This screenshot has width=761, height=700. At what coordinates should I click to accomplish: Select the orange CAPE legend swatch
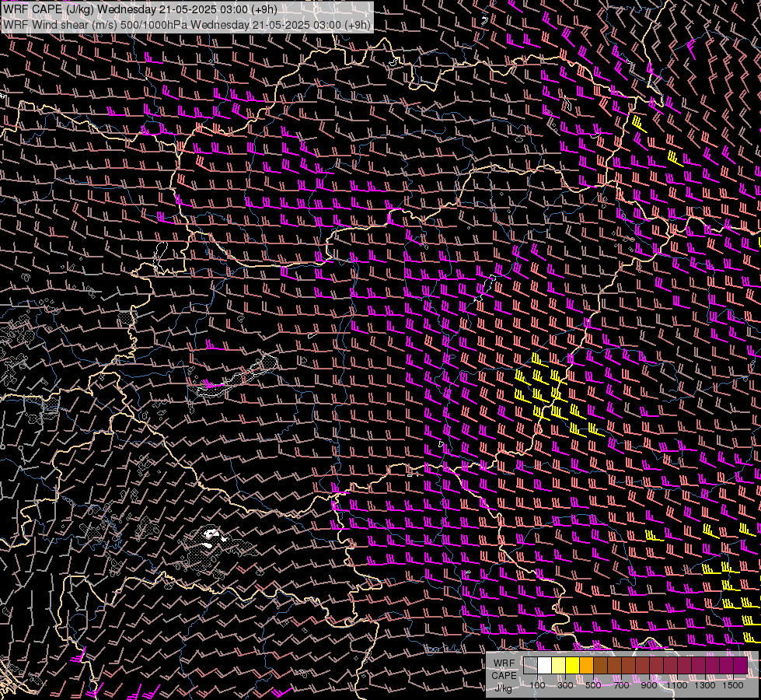[586, 666]
